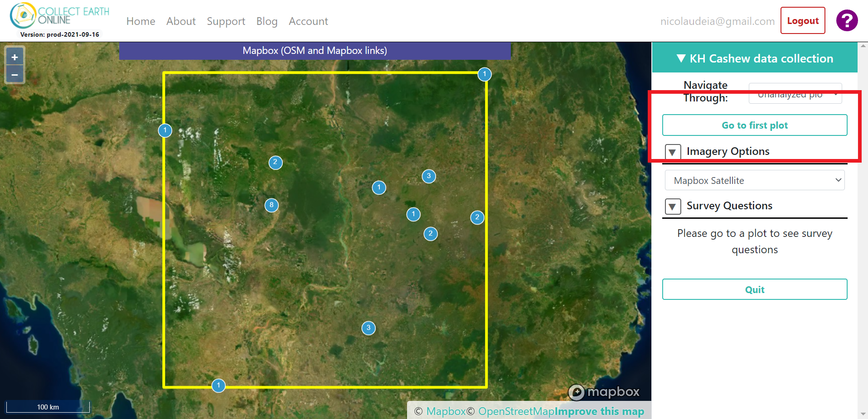Select the cluster marker on the bottom edge of the yellow boundary
868x419 pixels.
click(218, 385)
